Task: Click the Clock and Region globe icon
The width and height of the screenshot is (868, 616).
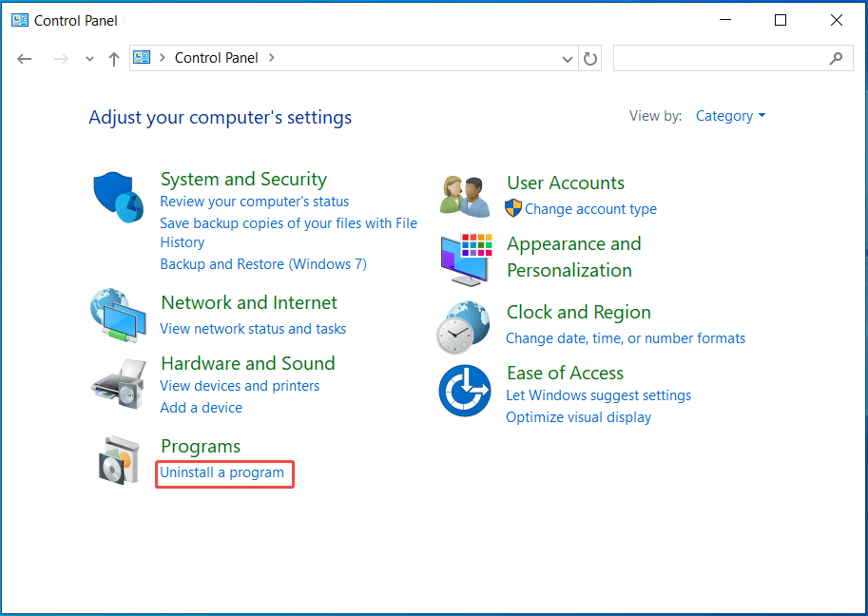Action: (464, 326)
